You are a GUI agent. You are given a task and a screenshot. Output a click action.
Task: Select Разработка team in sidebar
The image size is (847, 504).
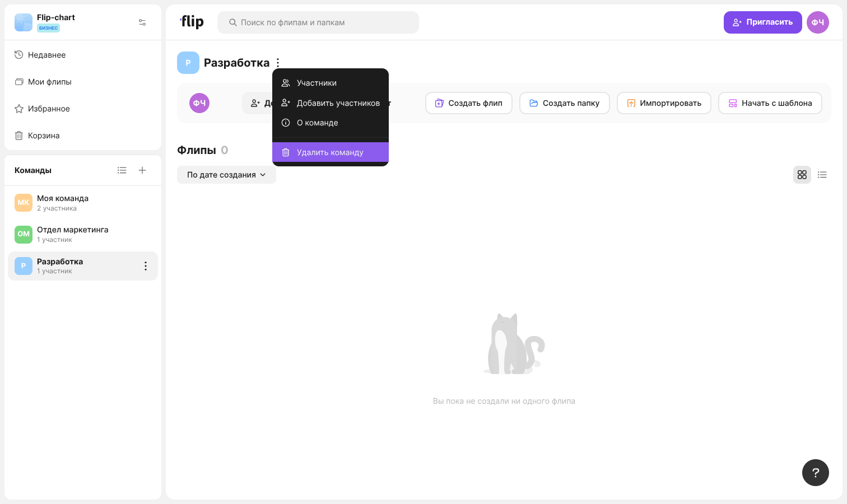tap(83, 266)
